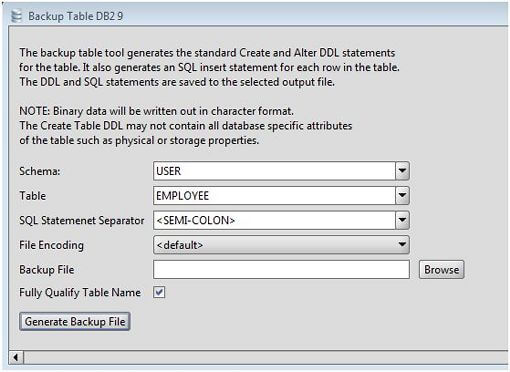
Task: Click the SQL Statemenet Separator label
Action: (82, 220)
